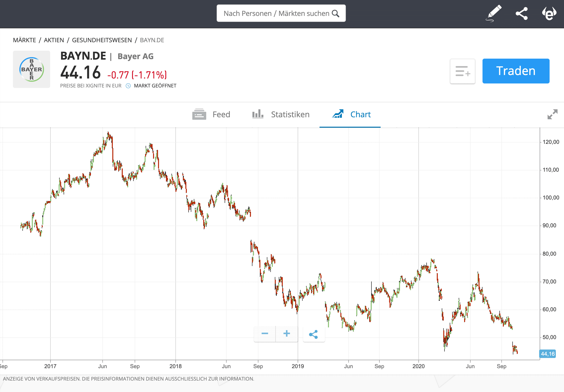This screenshot has width=564, height=392.
Task: Click the 'MARKT GEÖFFNET' status text
Action: [155, 86]
